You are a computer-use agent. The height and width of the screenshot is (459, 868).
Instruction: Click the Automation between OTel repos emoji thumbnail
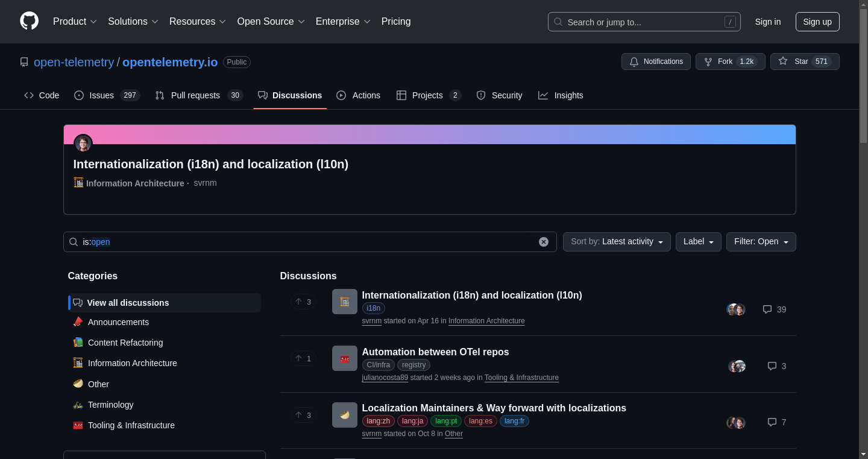[345, 358]
